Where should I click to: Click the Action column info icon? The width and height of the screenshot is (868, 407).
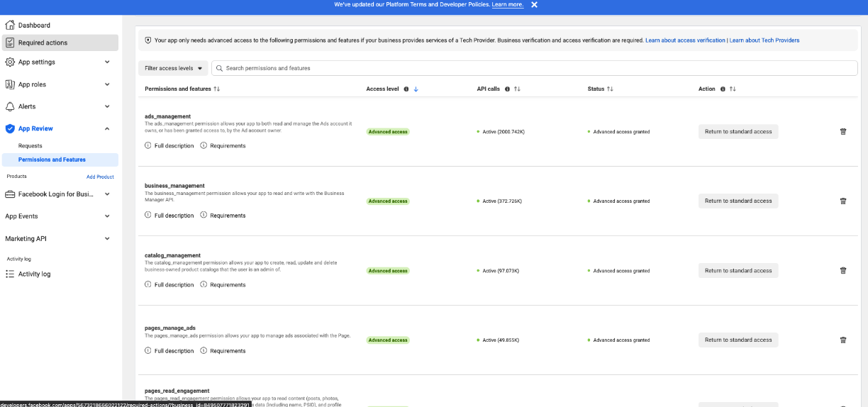723,89
